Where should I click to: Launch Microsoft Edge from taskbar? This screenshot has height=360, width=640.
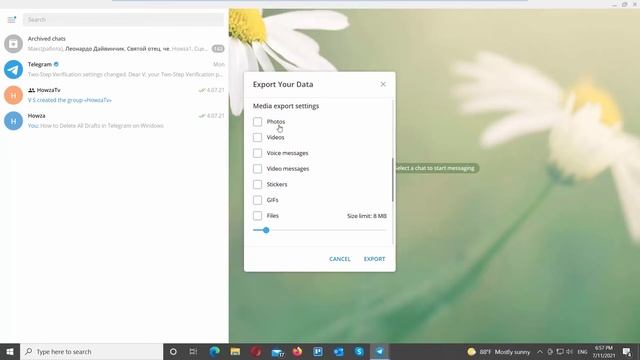[214, 351]
